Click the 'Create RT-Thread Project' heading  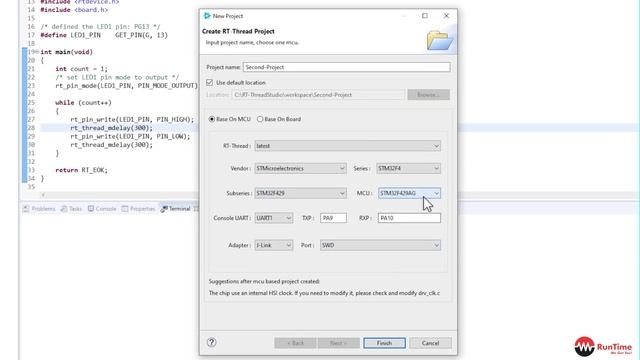click(x=238, y=31)
